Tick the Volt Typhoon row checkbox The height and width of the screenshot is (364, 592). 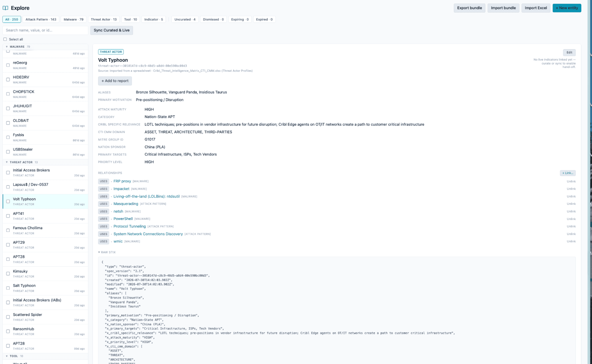tap(8, 201)
